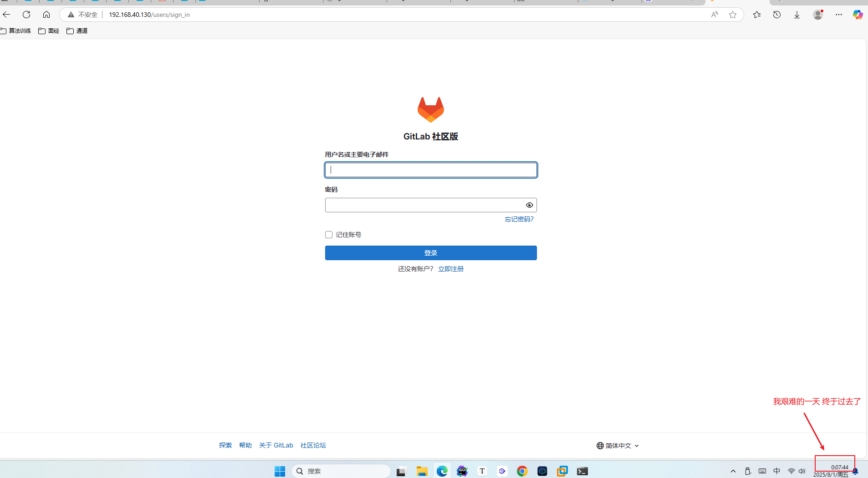Click the notification bell in system tray
The height and width of the screenshot is (478, 868).
click(855, 471)
